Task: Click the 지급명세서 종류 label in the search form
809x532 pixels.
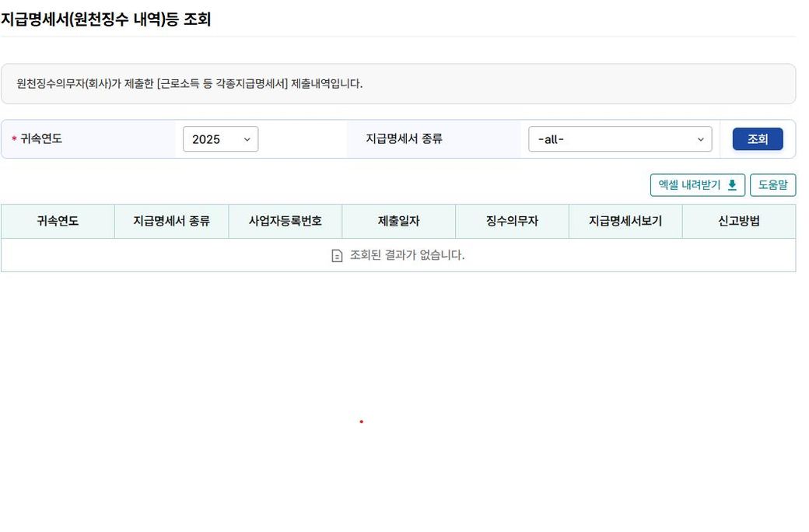Action: pyautogui.click(x=404, y=139)
